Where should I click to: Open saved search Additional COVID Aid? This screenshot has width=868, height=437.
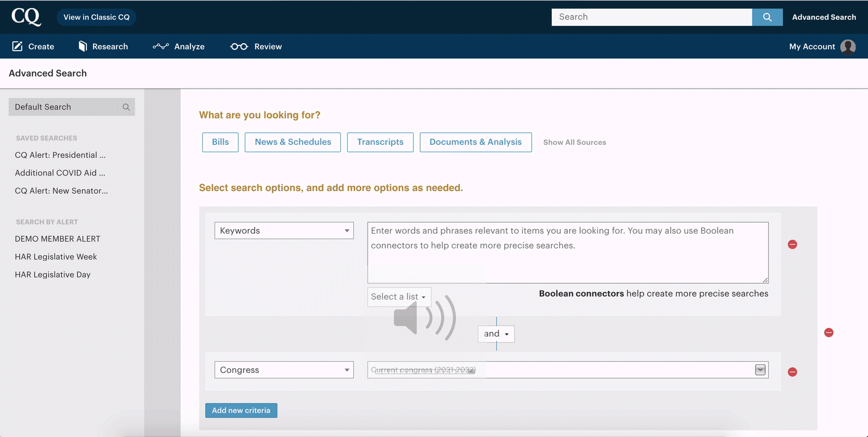pos(60,173)
